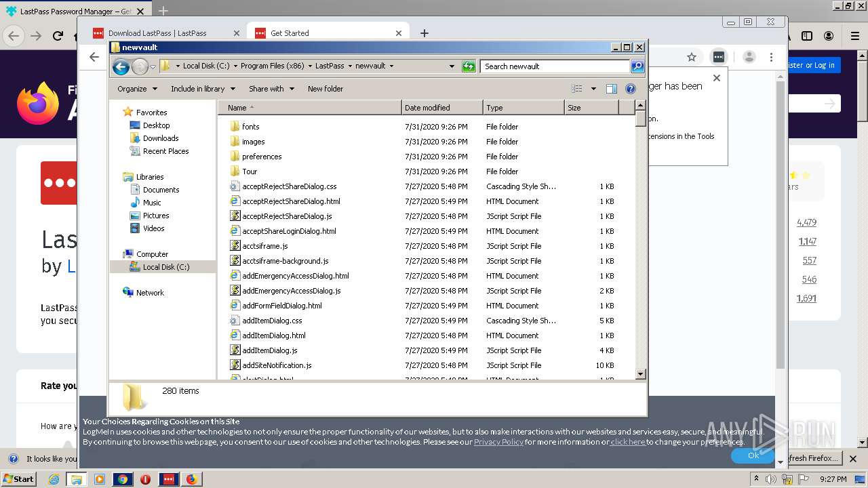This screenshot has width=868, height=488.
Task: Click LastPass breadcrumb in address bar
Action: tap(330, 66)
